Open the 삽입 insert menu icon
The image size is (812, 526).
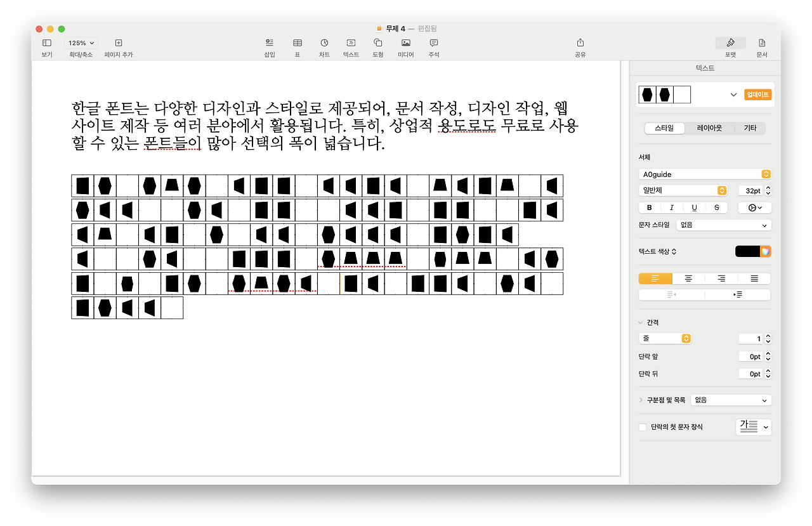pos(268,45)
